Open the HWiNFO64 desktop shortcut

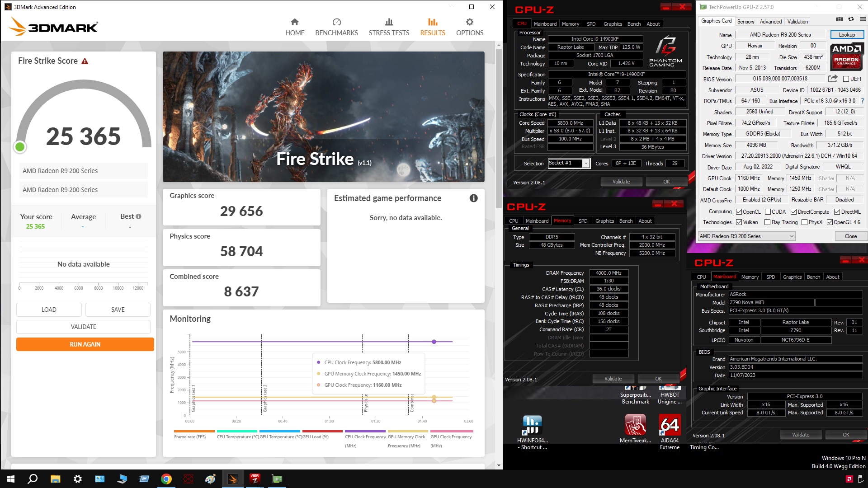532,432
